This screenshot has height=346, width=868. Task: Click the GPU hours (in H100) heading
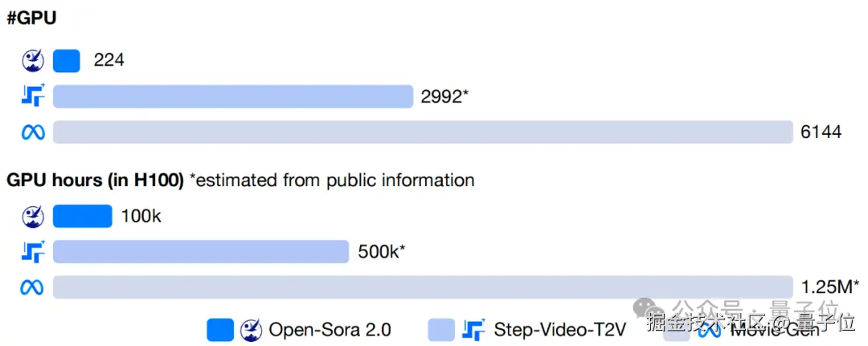(x=95, y=180)
